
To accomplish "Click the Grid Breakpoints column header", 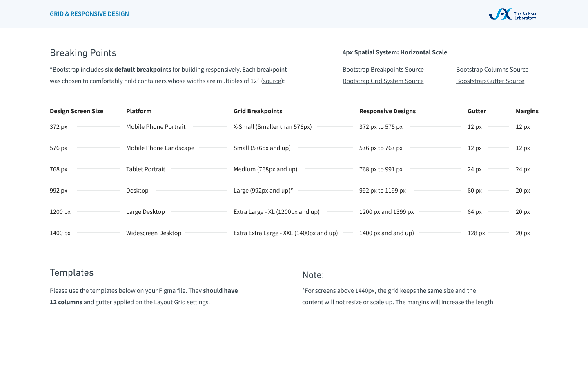I will [x=258, y=111].
